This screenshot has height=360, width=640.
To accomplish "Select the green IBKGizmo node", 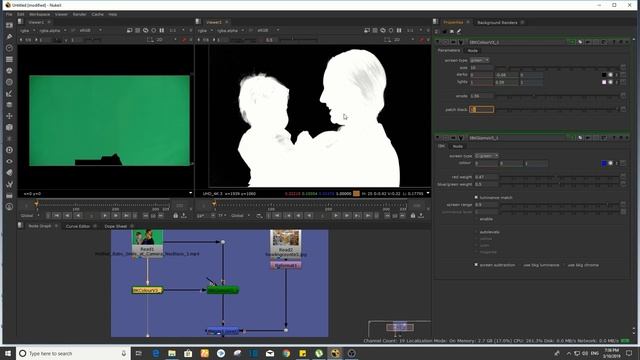I will [222, 290].
